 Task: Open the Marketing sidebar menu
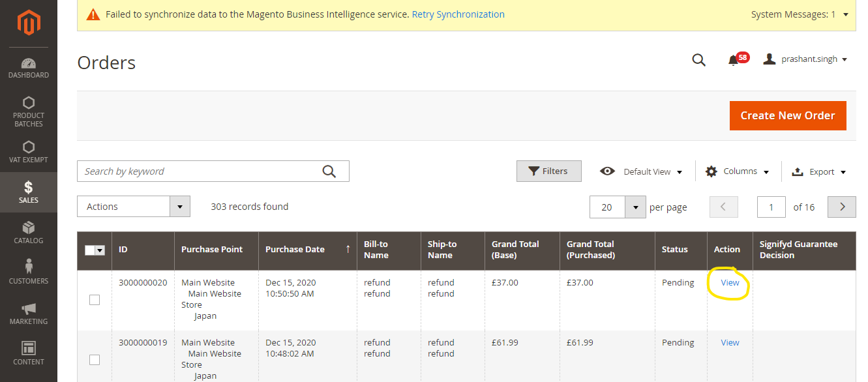tap(29, 313)
